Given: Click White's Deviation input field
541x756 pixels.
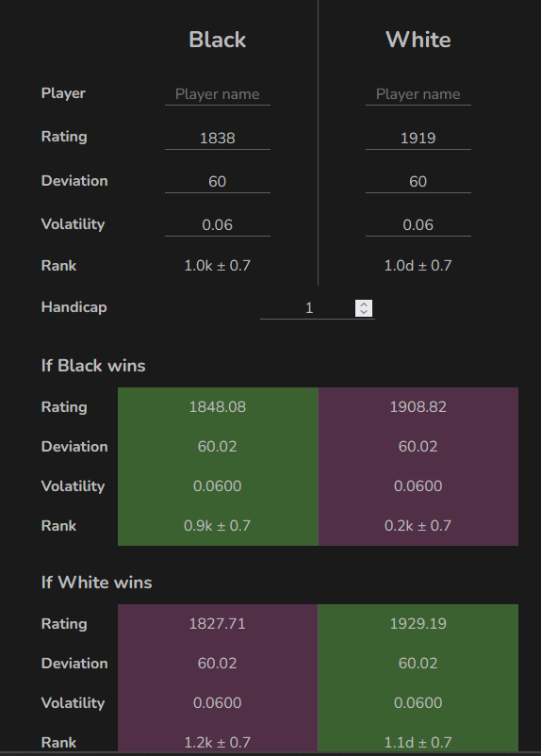Looking at the screenshot, I should [418, 181].
